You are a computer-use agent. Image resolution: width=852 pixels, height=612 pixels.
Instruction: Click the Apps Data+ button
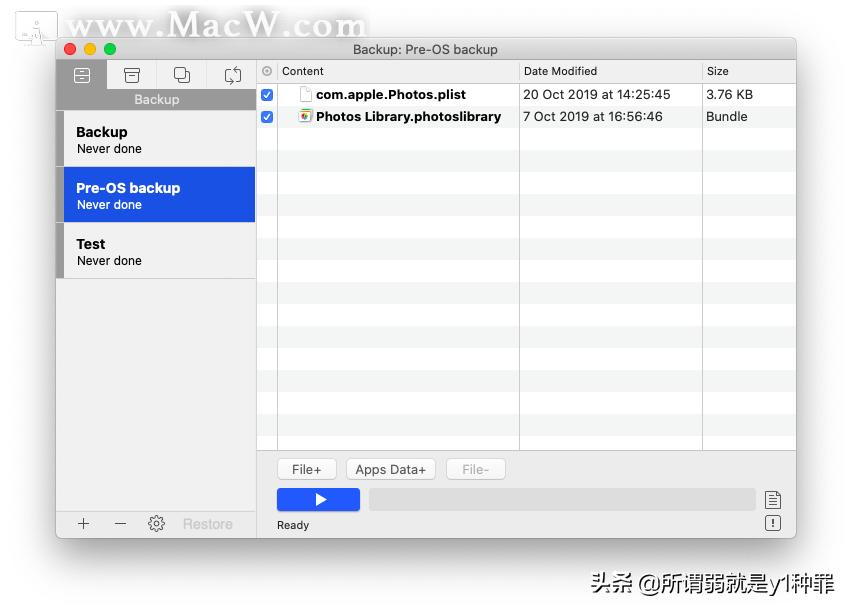390,468
